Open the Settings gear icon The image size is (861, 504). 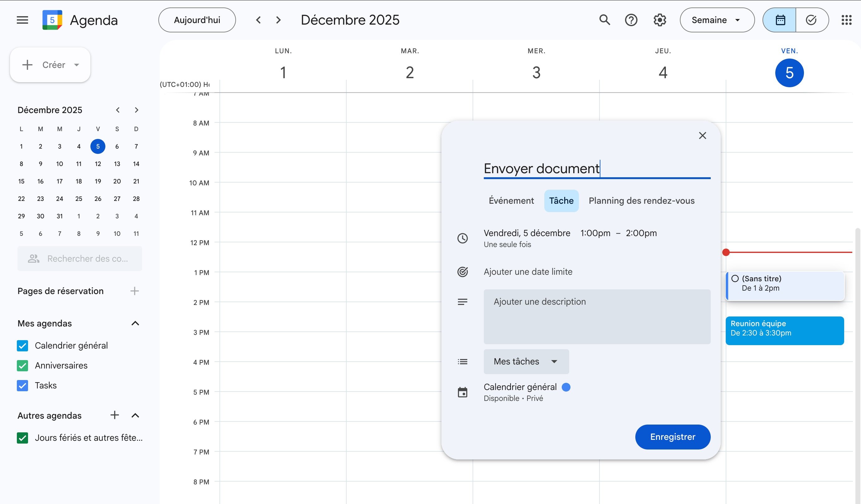659,20
